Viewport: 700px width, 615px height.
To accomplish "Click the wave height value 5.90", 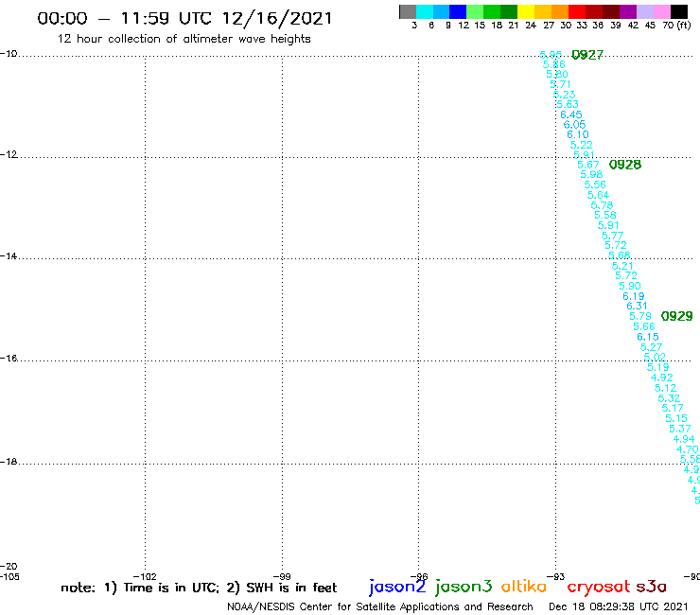I will pyautogui.click(x=629, y=286).
